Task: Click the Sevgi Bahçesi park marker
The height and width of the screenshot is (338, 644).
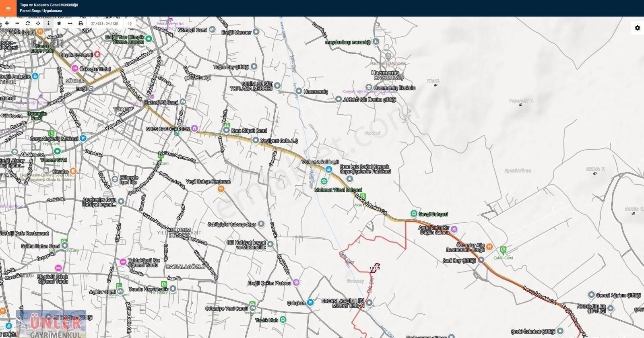Action: (413, 214)
